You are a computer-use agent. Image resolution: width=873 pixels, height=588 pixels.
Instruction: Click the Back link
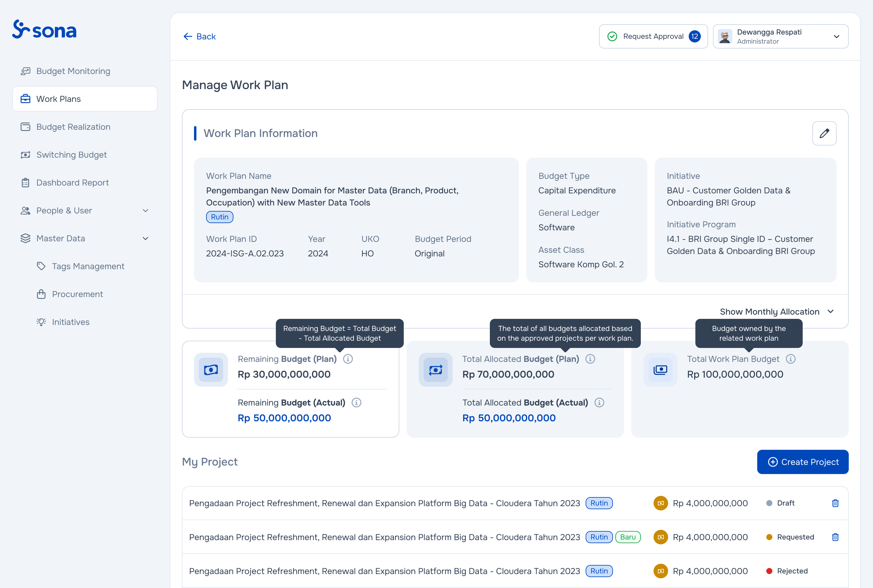pos(199,36)
